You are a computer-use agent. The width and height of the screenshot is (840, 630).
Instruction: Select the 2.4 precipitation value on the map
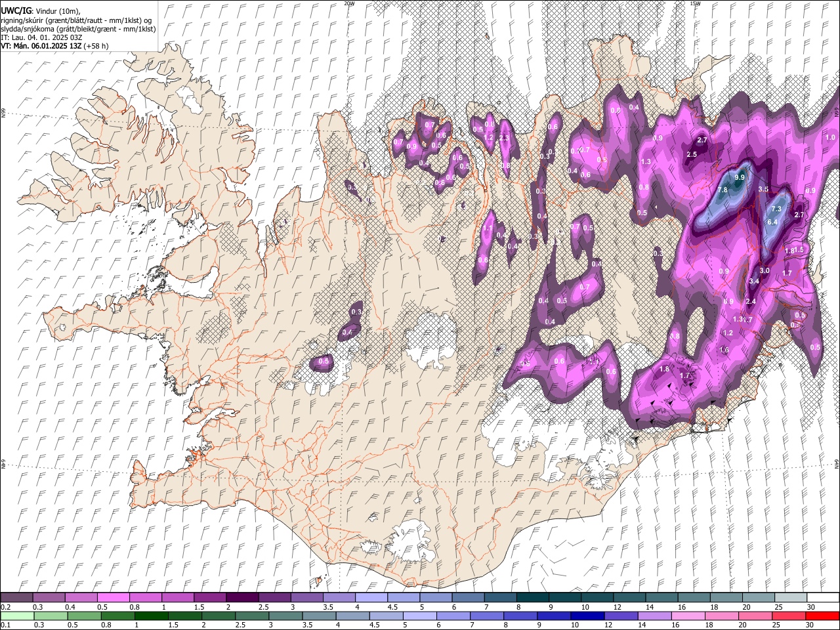[x=751, y=301]
